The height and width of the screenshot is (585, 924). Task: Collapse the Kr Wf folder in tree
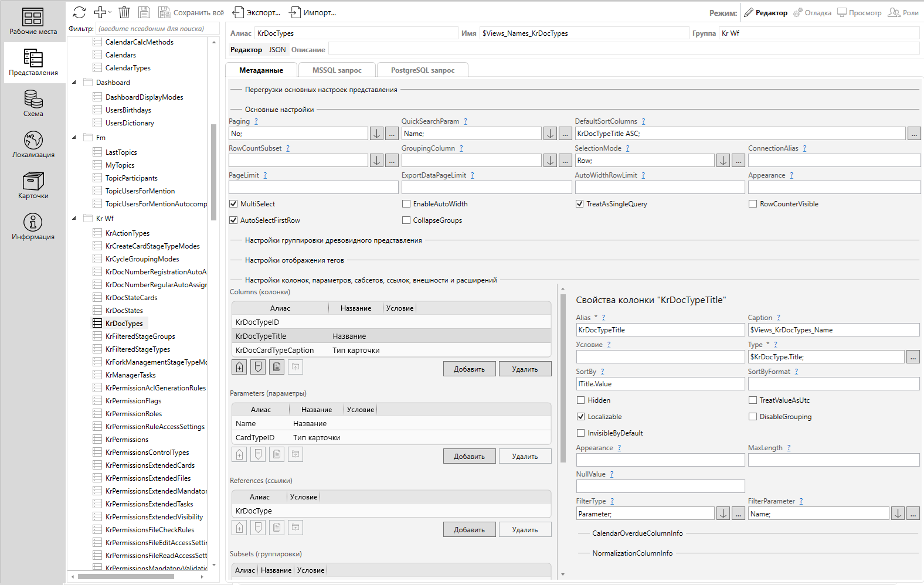tap(74, 219)
